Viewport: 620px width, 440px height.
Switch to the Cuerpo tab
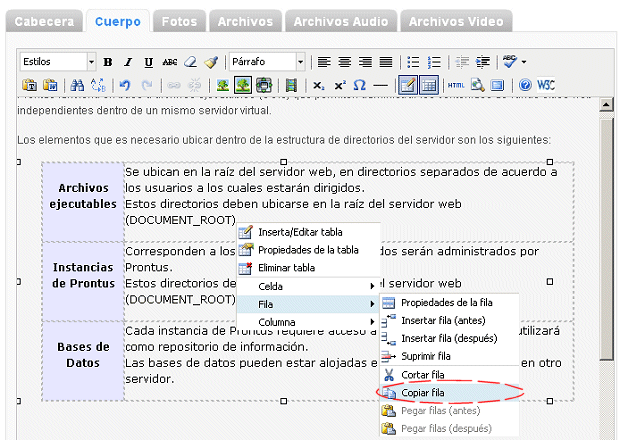point(118,21)
